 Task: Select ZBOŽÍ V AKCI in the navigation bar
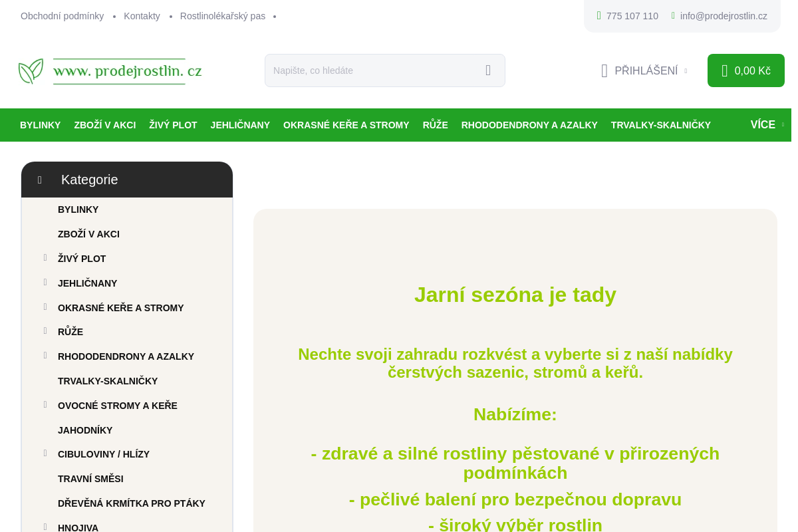click(x=104, y=125)
